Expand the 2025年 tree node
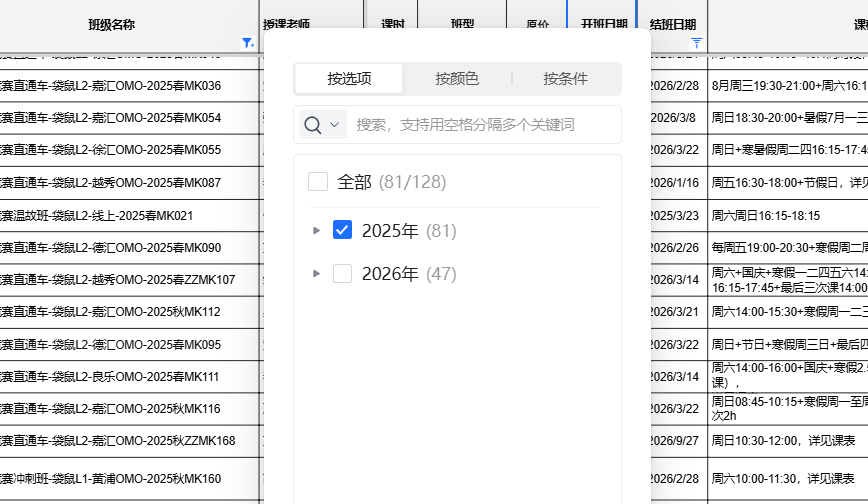The height and width of the screenshot is (504, 868). click(317, 231)
